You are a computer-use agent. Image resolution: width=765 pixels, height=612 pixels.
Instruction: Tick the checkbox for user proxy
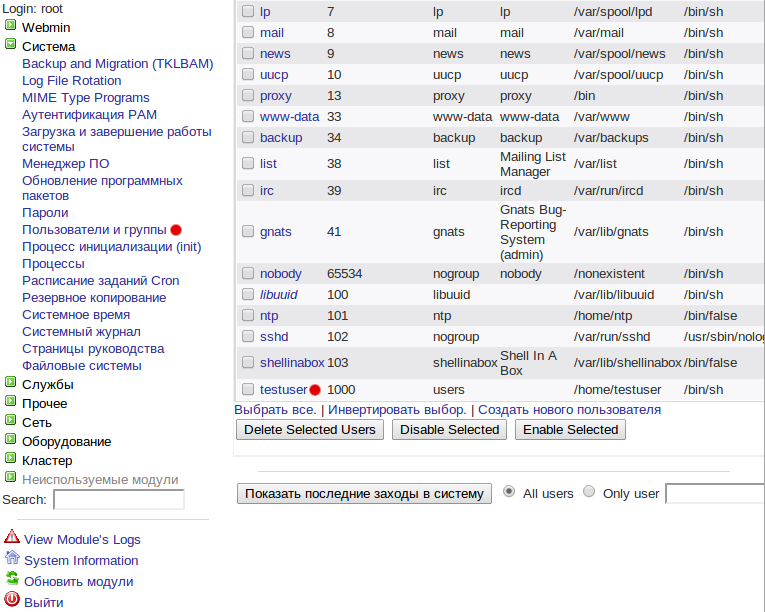pyautogui.click(x=248, y=95)
